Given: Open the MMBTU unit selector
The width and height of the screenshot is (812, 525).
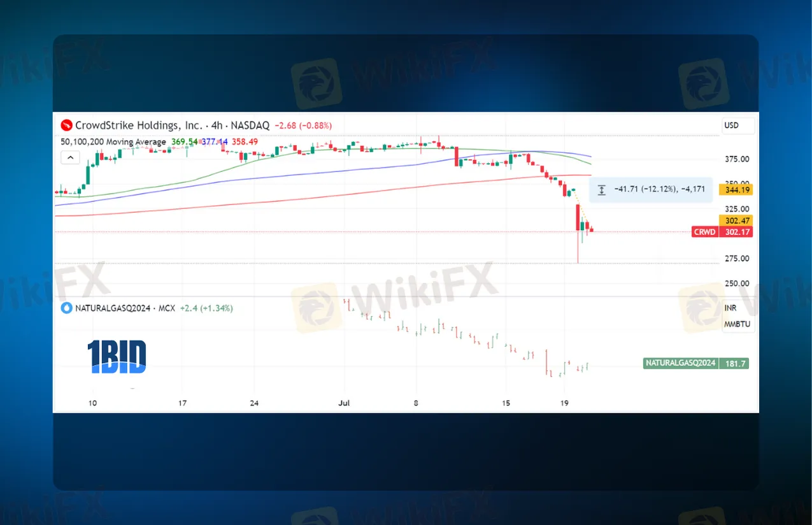Looking at the screenshot, I should pyautogui.click(x=737, y=324).
